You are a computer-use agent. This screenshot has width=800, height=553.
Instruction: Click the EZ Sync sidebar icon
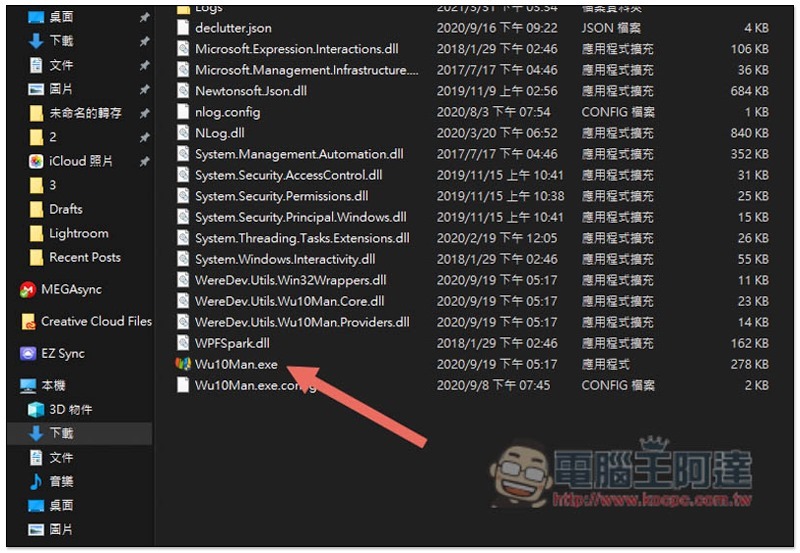[x=28, y=354]
